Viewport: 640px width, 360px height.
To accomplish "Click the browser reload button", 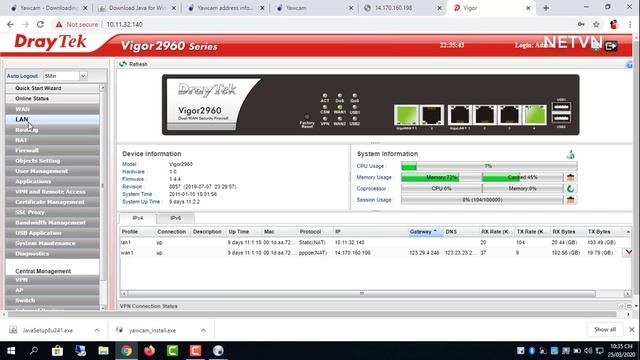I will click(x=40, y=24).
